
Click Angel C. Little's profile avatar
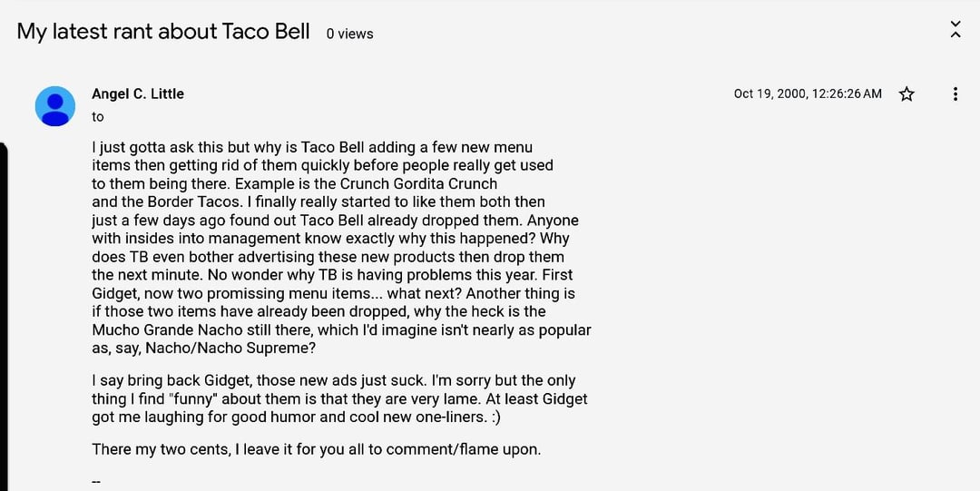pyautogui.click(x=55, y=106)
